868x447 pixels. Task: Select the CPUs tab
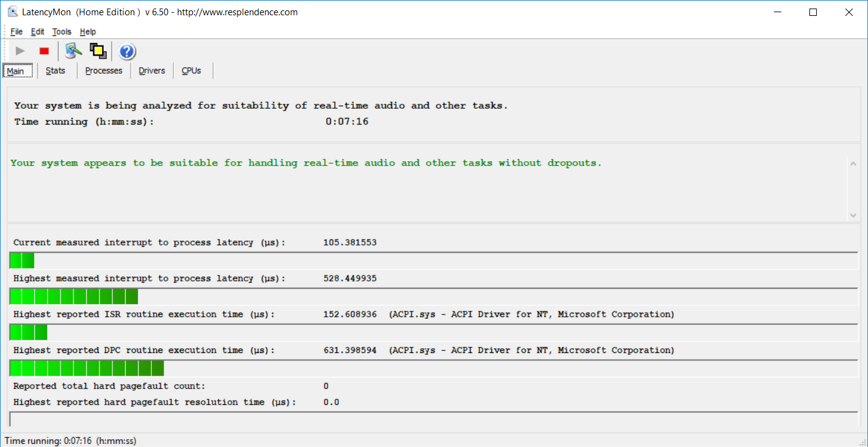tap(191, 71)
